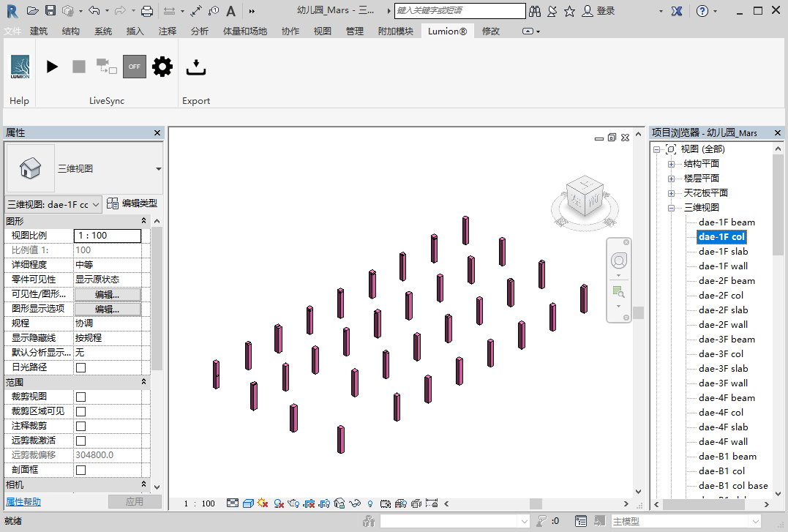Collapse the 三维视图 tree node
Image resolution: width=788 pixels, height=532 pixels.
click(671, 208)
